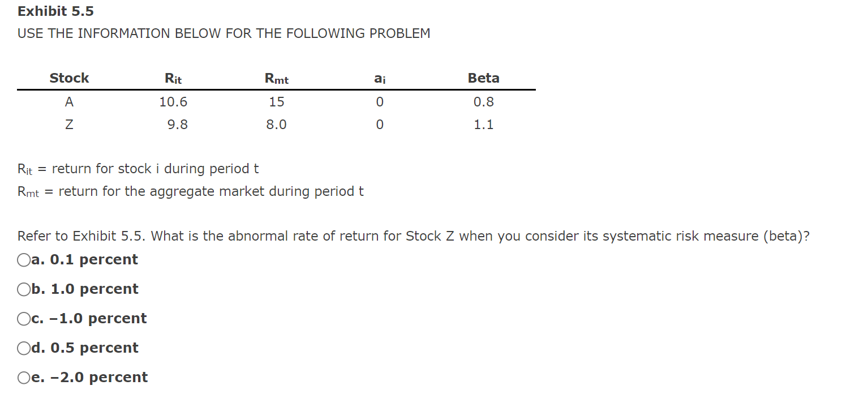Select answer choice e. -2.0 percent
The image size is (868, 411).
pos(23,377)
